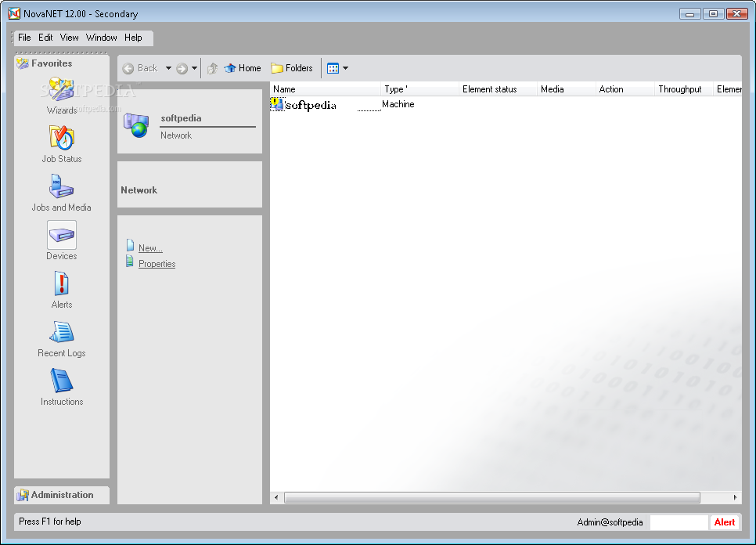
Task: Click the horizontal scrollbar thumb
Action: (491, 497)
